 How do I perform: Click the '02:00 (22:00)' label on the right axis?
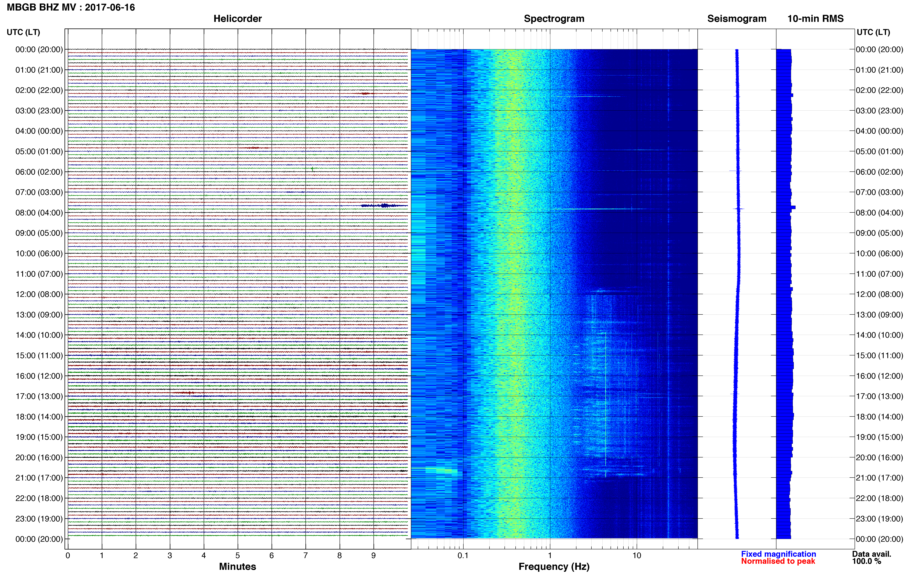pyautogui.click(x=879, y=90)
